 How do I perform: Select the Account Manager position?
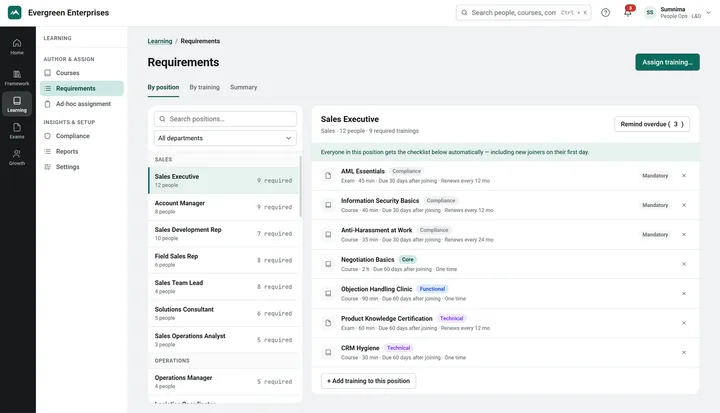pos(223,207)
